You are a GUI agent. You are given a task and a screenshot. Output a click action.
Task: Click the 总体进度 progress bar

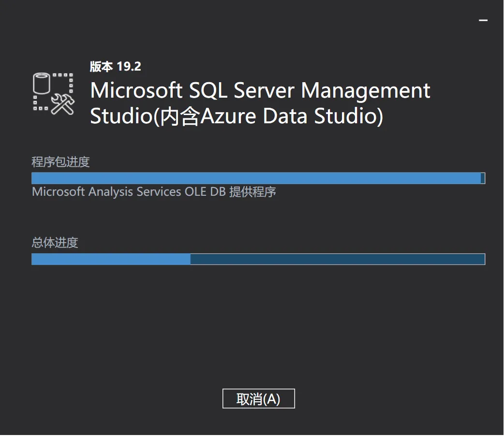(x=258, y=259)
